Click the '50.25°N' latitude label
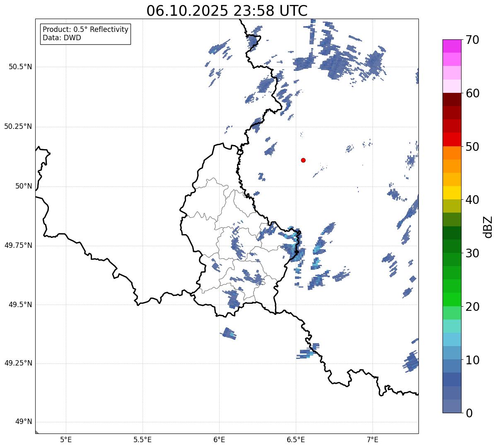Image resolution: width=498 pixels, height=448 pixels. [18, 126]
